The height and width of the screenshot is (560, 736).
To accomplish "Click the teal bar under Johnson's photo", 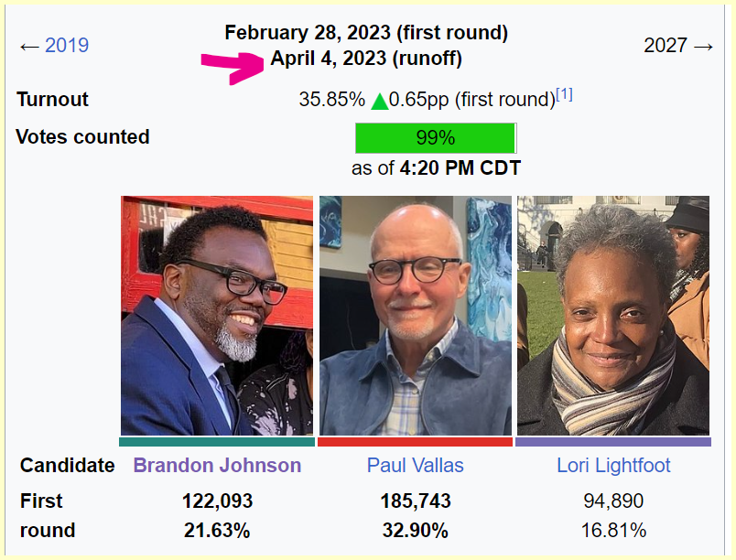I will 217,441.
